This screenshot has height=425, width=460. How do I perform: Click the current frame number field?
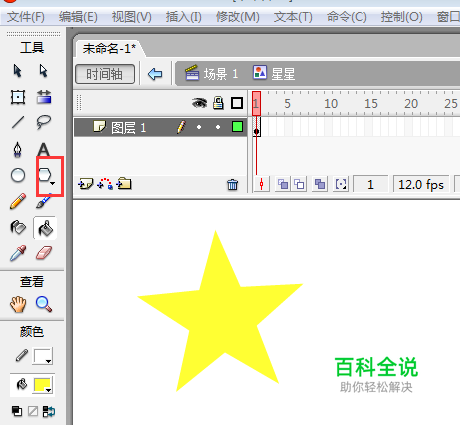(370, 184)
